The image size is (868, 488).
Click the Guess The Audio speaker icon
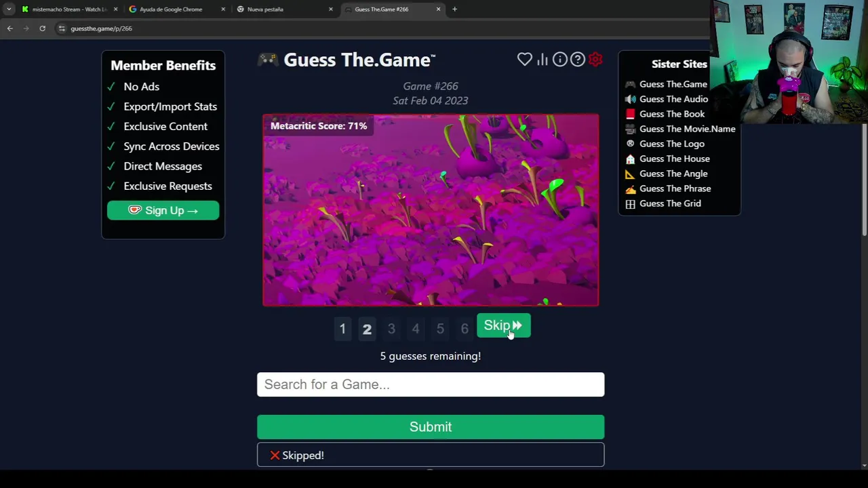630,99
